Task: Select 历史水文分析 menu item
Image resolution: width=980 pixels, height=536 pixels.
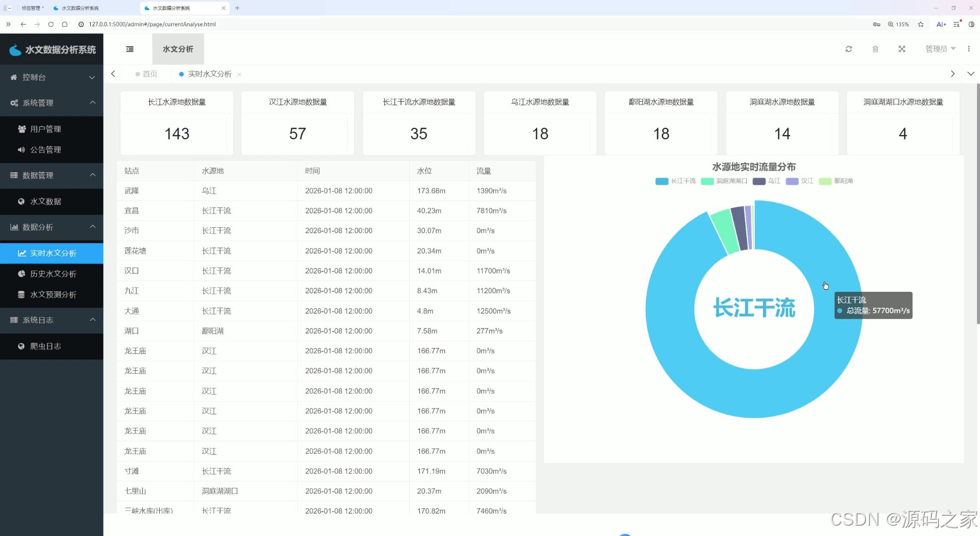Action: click(x=53, y=274)
